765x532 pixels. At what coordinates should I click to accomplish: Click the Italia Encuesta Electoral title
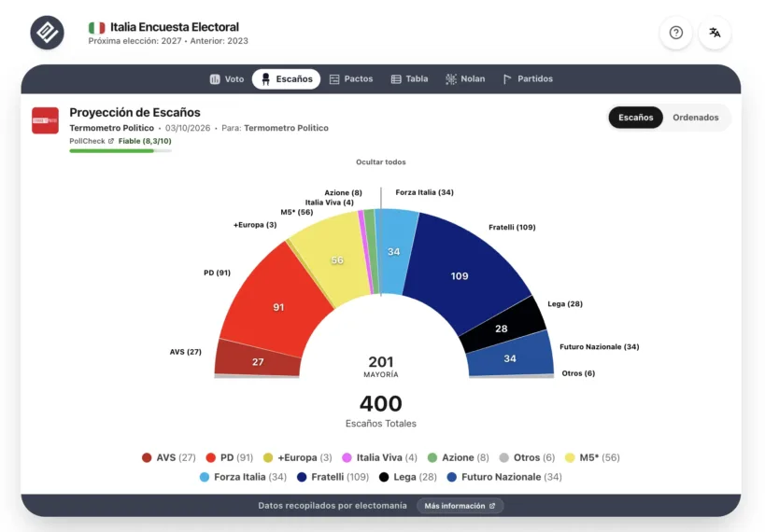tap(174, 27)
